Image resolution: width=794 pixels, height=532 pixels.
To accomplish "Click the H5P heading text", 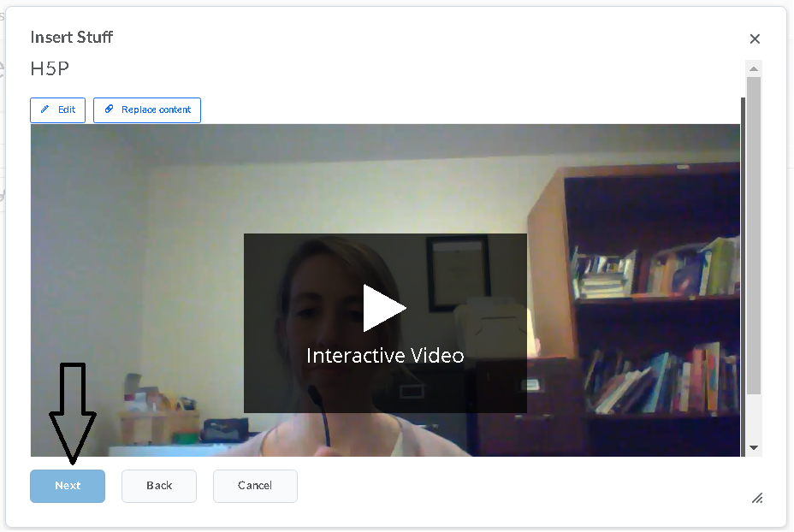I will click(x=50, y=68).
